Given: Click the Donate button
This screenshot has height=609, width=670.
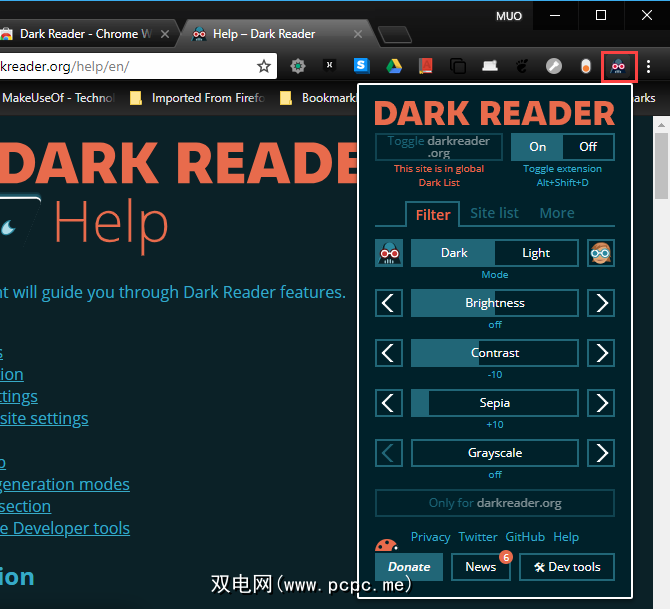Looking at the screenshot, I should tap(409, 567).
